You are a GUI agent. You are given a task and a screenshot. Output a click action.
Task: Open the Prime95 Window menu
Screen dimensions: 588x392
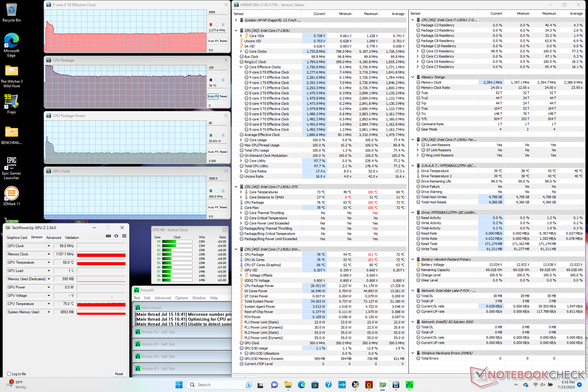[x=199, y=298]
